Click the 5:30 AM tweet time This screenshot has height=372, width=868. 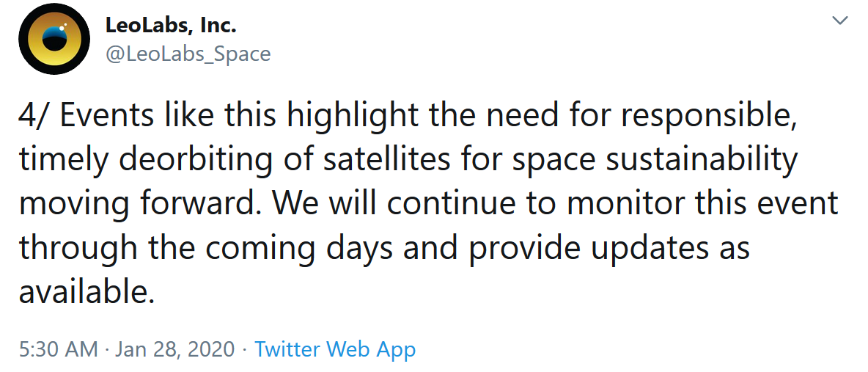[x=58, y=349]
